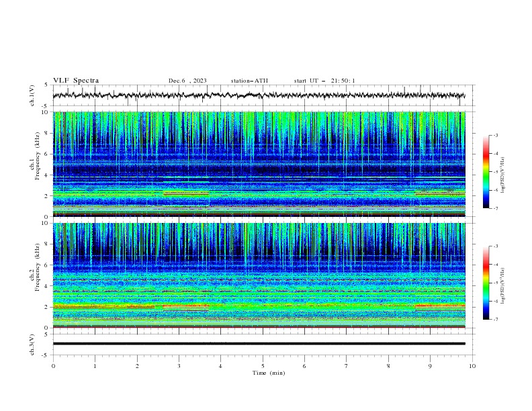The width and height of the screenshot is (532, 411).
Task: Select the "start UT = 21:50: 1" text
Action: [324, 81]
